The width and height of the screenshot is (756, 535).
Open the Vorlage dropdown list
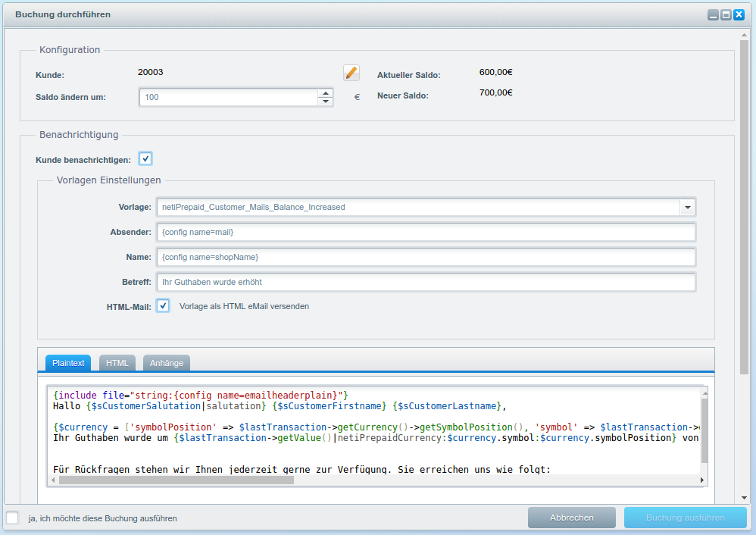pos(687,207)
